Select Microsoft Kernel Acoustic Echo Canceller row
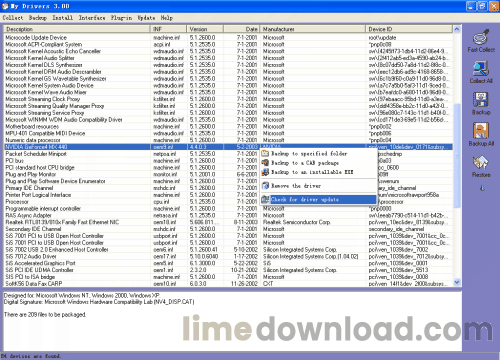 point(228,51)
